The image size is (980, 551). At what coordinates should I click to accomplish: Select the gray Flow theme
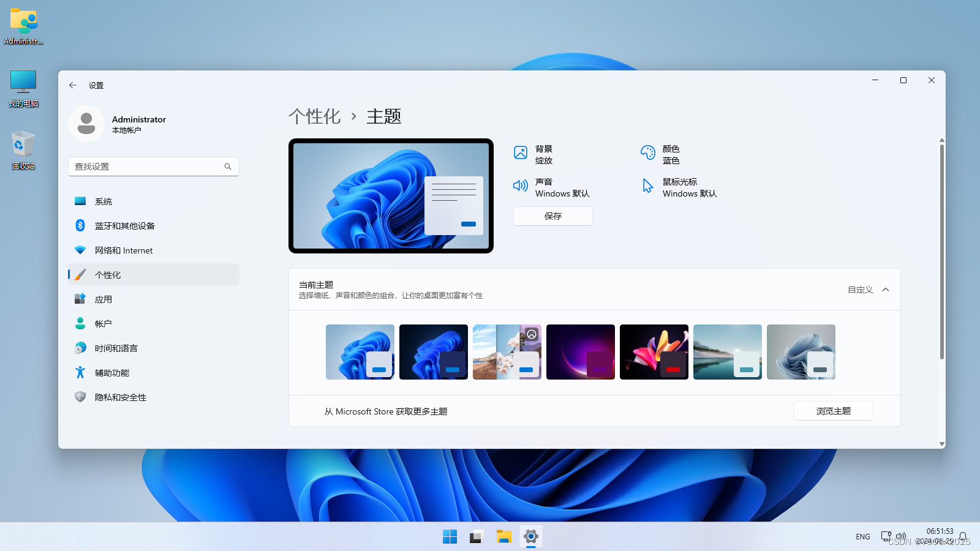tap(801, 352)
